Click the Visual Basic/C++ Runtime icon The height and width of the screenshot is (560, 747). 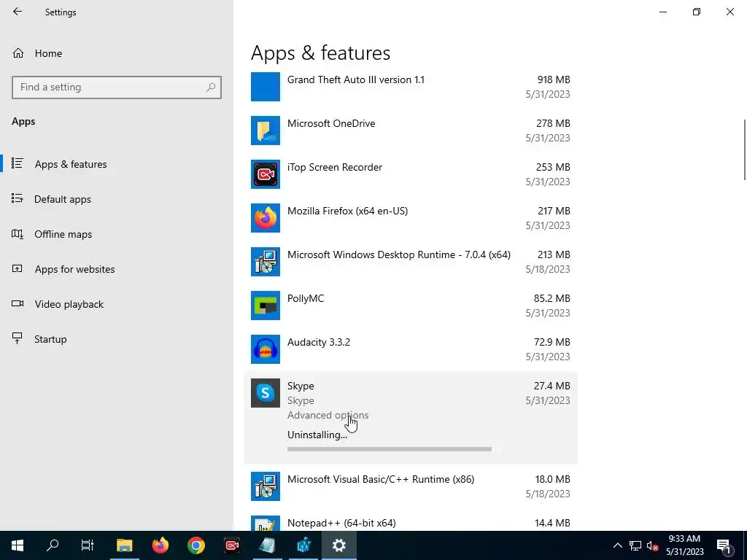click(x=266, y=486)
